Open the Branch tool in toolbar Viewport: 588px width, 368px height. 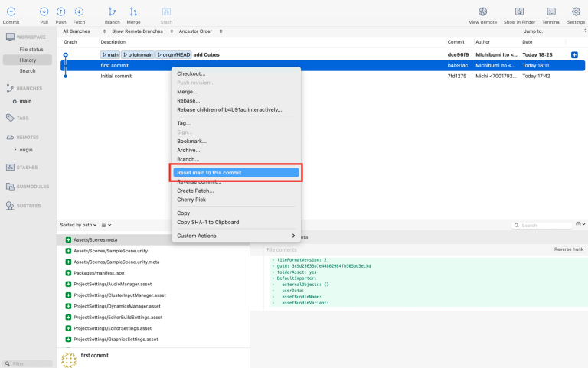(113, 11)
